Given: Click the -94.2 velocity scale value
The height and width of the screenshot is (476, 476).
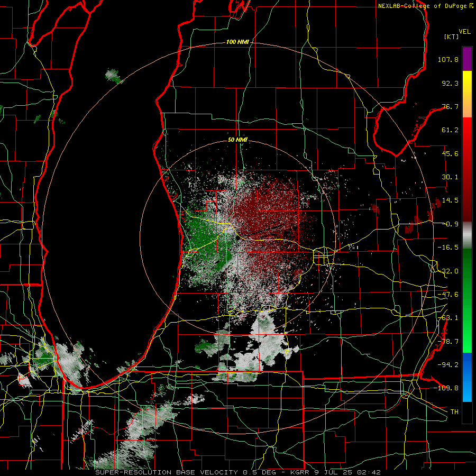Looking at the screenshot, I should click(x=448, y=364).
